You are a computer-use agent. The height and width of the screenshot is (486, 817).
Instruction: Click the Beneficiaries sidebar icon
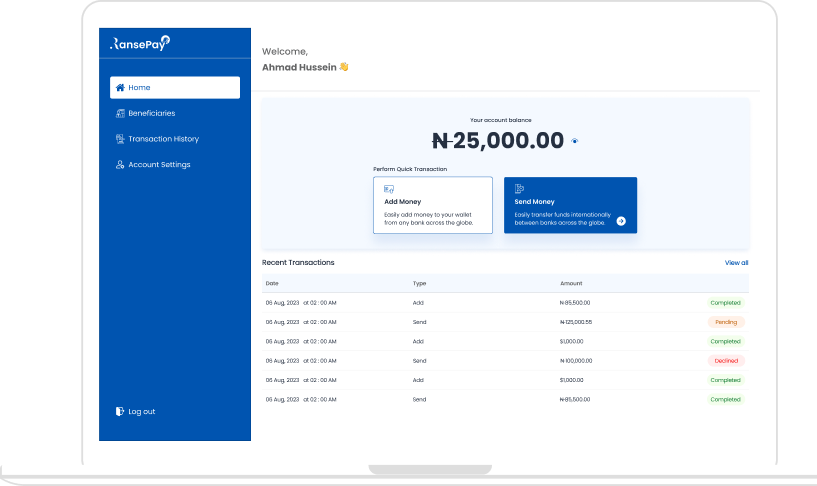[x=120, y=114]
